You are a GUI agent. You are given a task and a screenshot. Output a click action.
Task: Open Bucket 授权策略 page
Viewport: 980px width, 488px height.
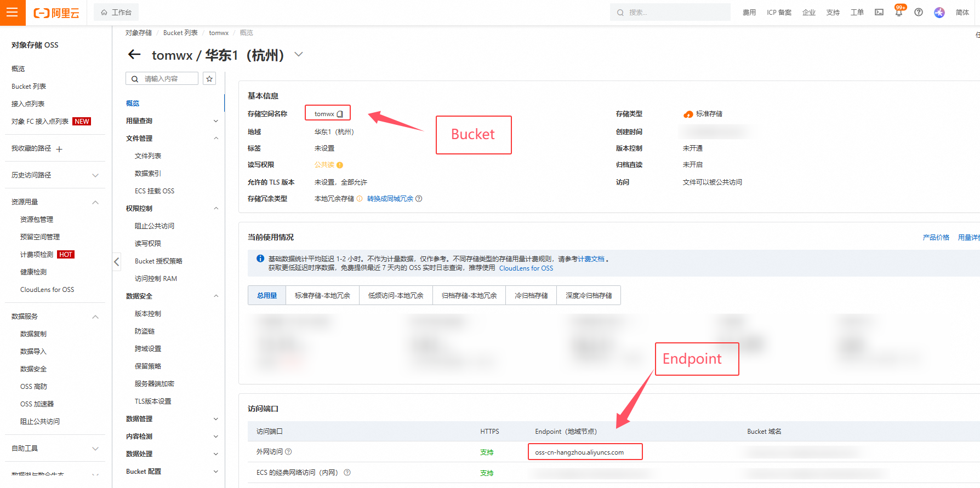click(158, 261)
